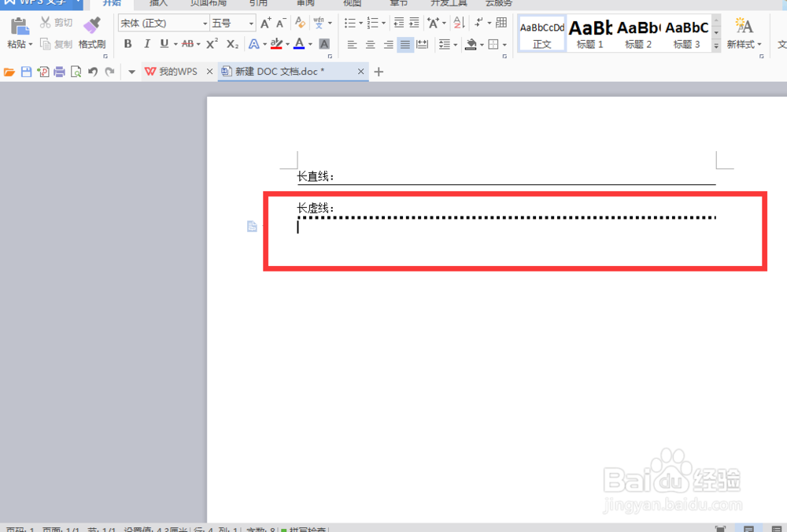This screenshot has width=787, height=532.
Task: Increase paragraph indent
Action: (414, 23)
